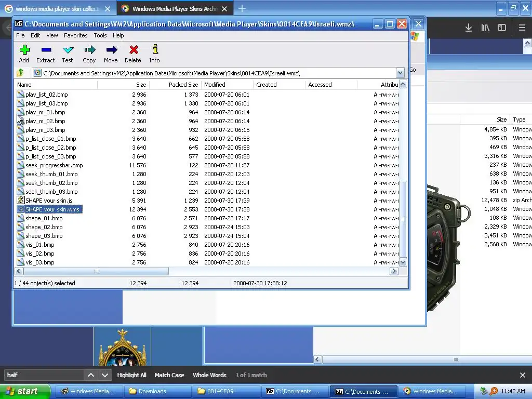532x399 pixels.
Task: Click the right arrow of horizontal scrollbar
Action: [394, 271]
